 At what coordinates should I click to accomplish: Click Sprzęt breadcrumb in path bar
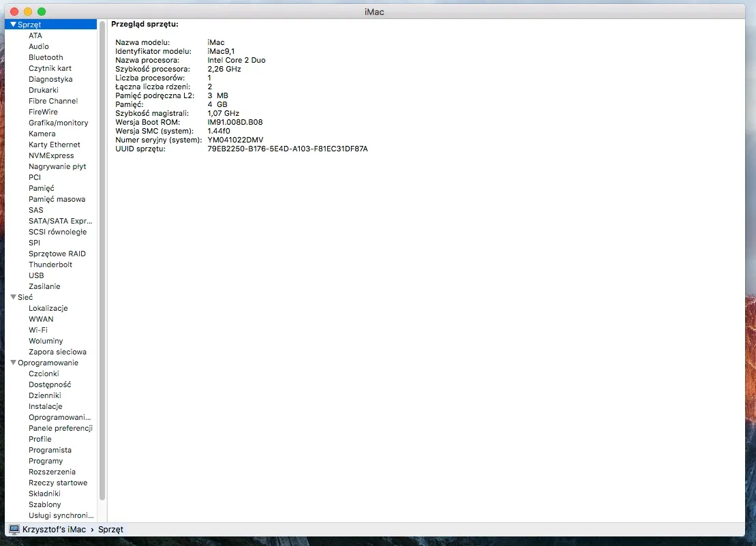tap(111, 529)
